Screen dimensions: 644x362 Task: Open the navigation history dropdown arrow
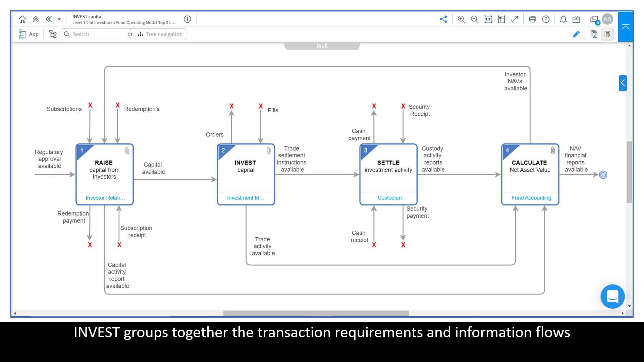[x=59, y=19]
